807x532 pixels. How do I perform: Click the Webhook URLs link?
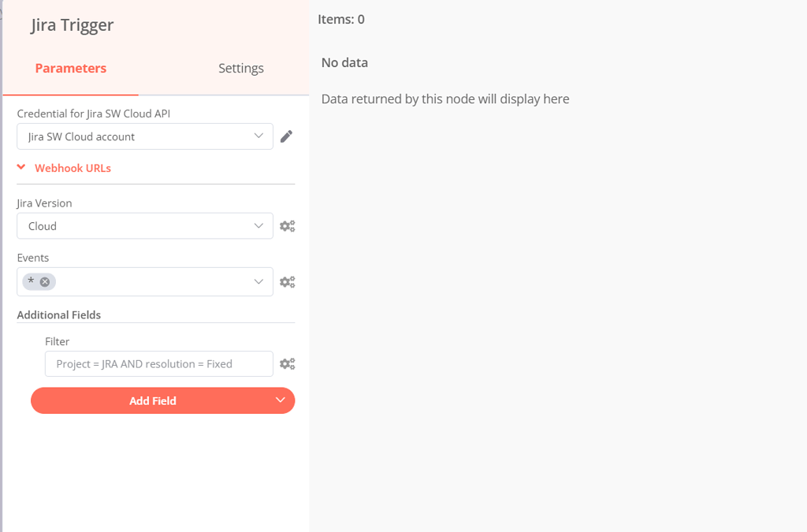(x=73, y=168)
